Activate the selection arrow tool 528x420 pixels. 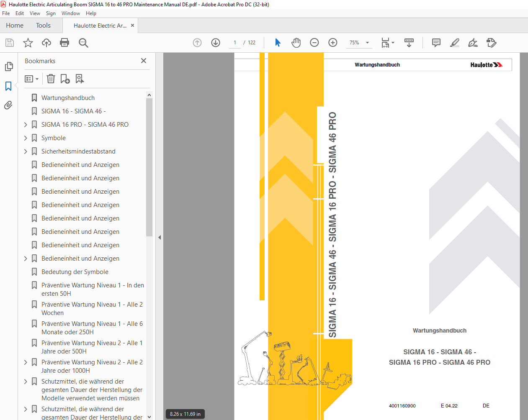tap(278, 43)
